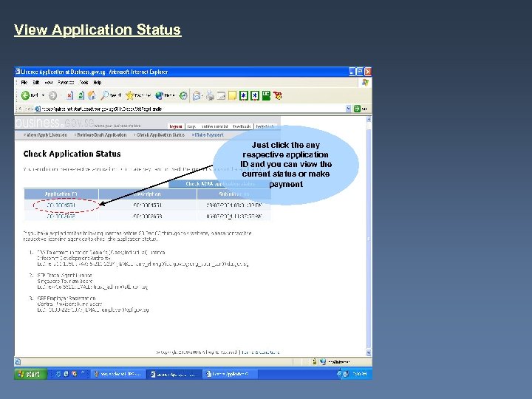This screenshot has width=532, height=399.
Task: Open the Media globe button
Action: [165, 95]
